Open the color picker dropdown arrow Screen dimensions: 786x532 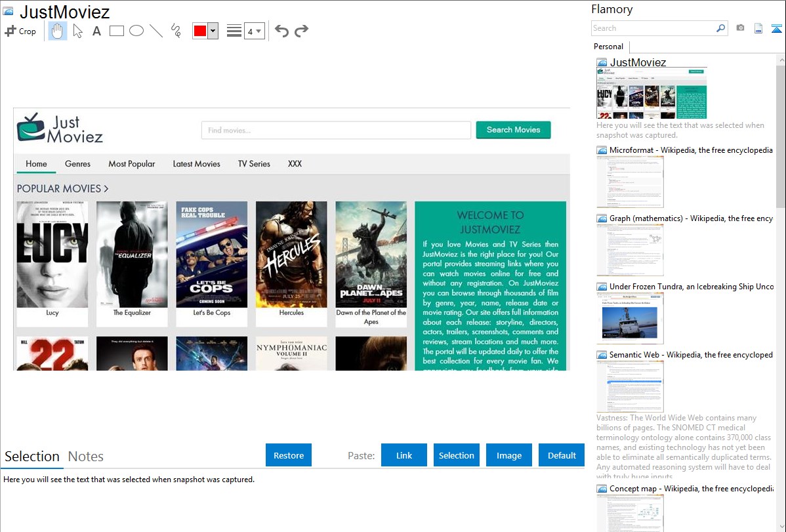pyautogui.click(x=213, y=31)
